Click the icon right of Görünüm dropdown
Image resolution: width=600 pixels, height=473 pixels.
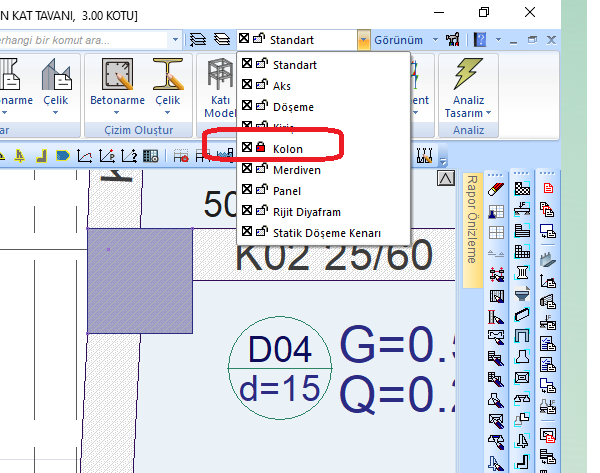click(x=452, y=39)
